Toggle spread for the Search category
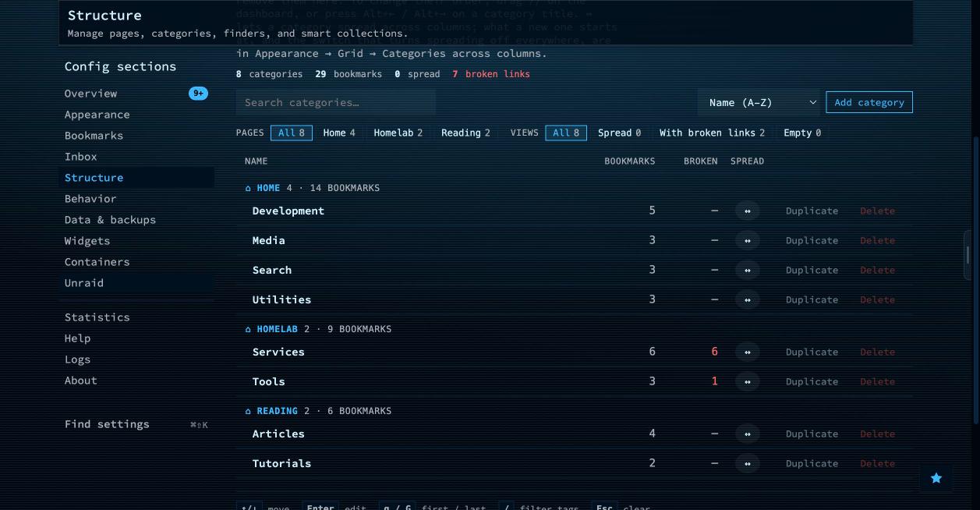Image resolution: width=980 pixels, height=510 pixels. (747, 270)
